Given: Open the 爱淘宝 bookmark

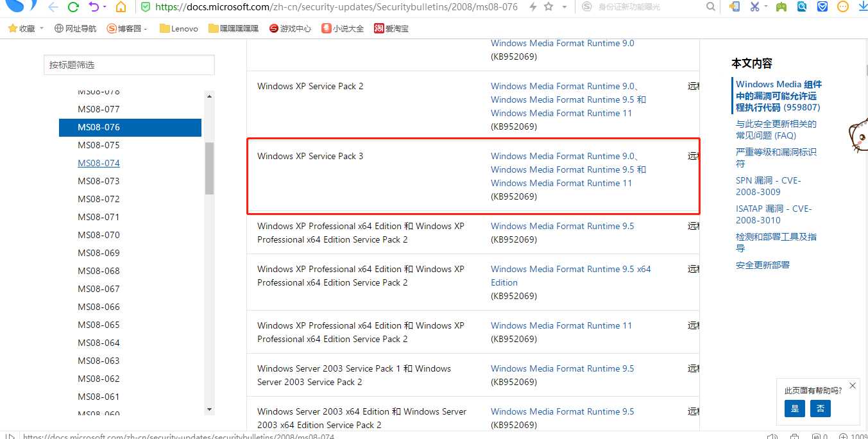Looking at the screenshot, I should 391,29.
